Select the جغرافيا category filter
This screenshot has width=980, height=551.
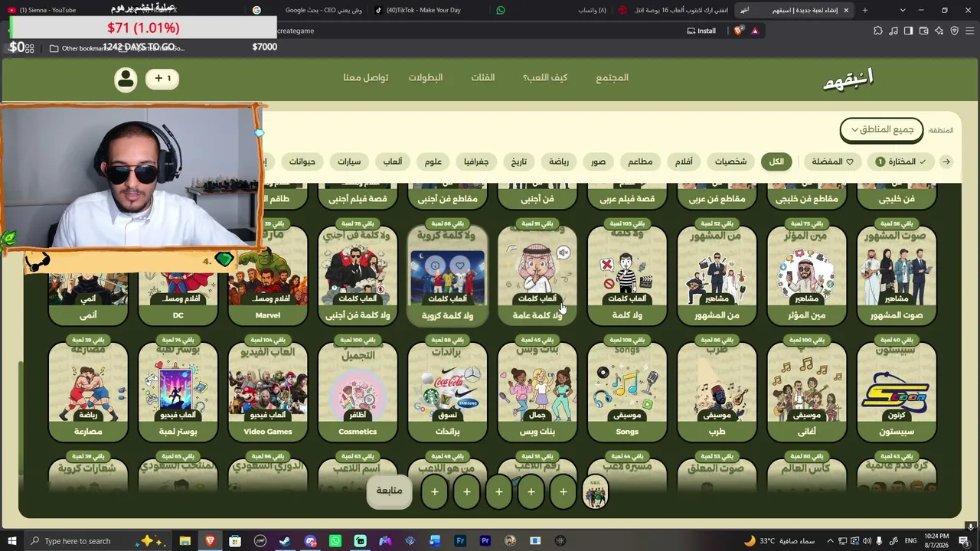tap(476, 161)
